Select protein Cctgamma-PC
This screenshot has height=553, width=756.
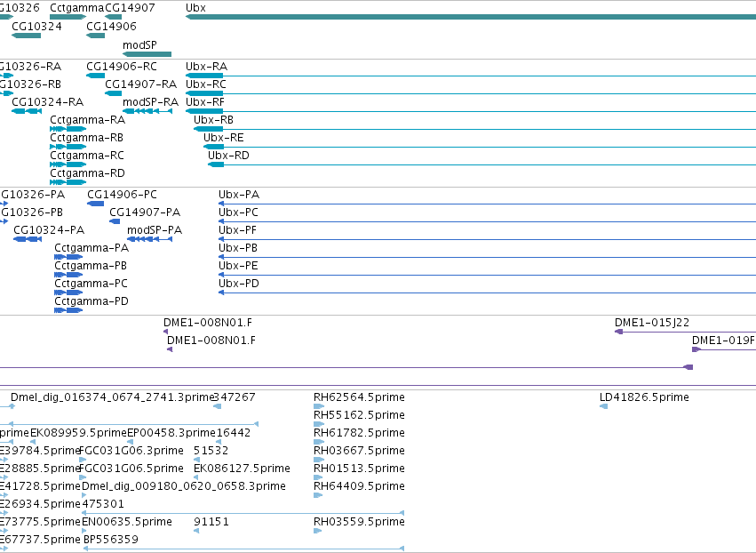click(x=92, y=284)
